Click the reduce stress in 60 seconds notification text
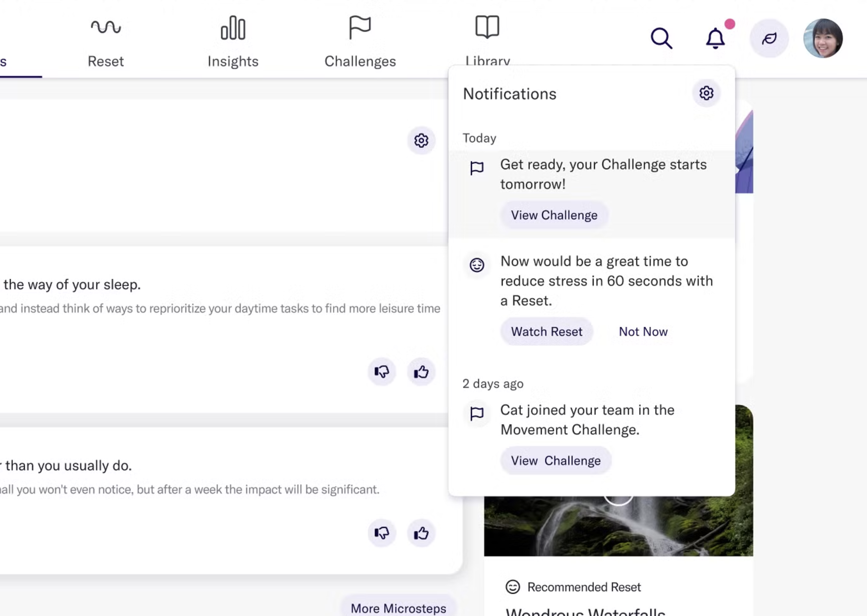 tap(607, 281)
